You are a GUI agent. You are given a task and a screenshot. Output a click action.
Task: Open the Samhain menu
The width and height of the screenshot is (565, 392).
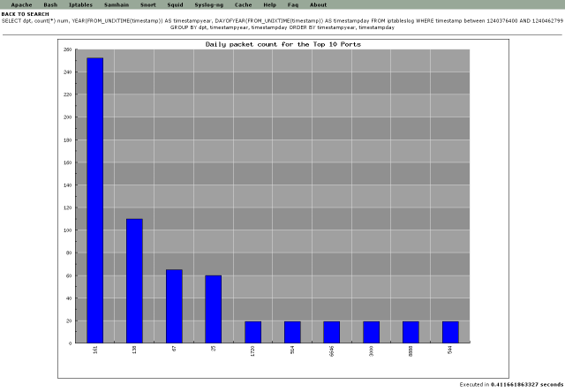[117, 4]
